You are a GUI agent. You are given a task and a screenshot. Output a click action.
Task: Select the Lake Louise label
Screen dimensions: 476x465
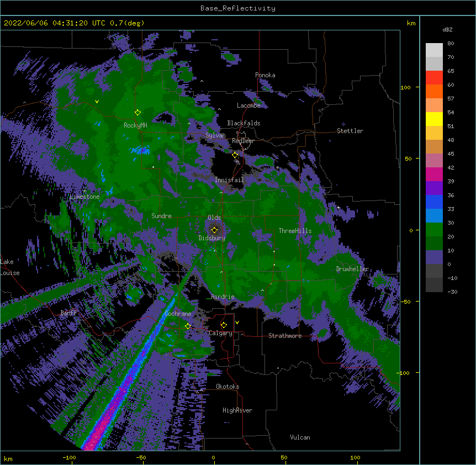[10, 267]
